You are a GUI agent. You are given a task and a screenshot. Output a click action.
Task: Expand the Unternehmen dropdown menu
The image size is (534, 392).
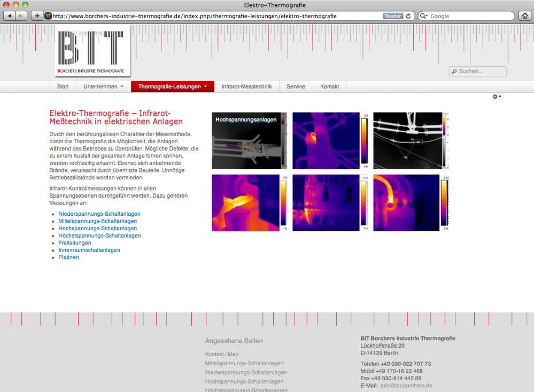[x=102, y=86]
